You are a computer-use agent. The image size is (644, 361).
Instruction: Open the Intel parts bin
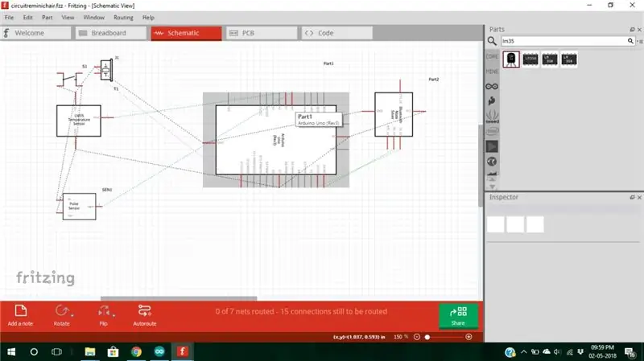(x=492, y=131)
